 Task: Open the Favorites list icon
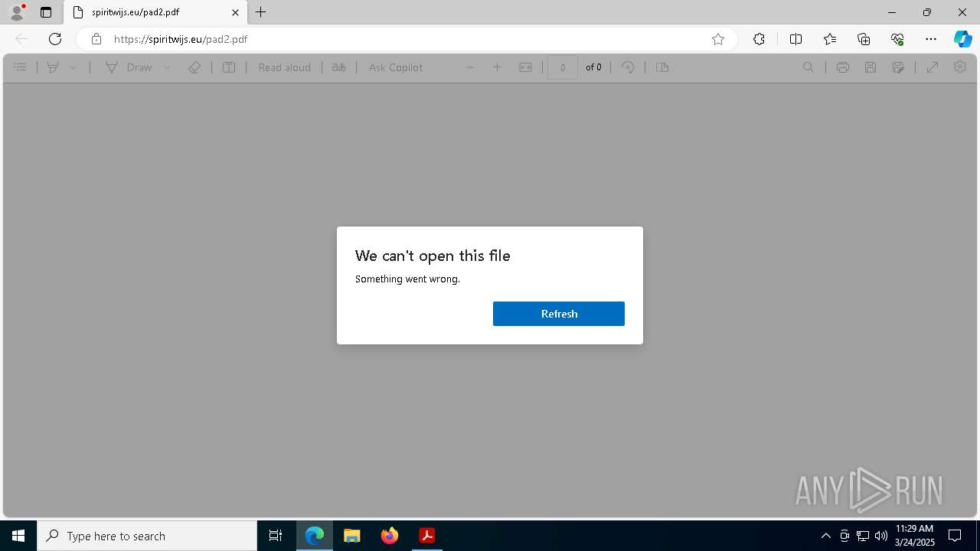(x=830, y=39)
